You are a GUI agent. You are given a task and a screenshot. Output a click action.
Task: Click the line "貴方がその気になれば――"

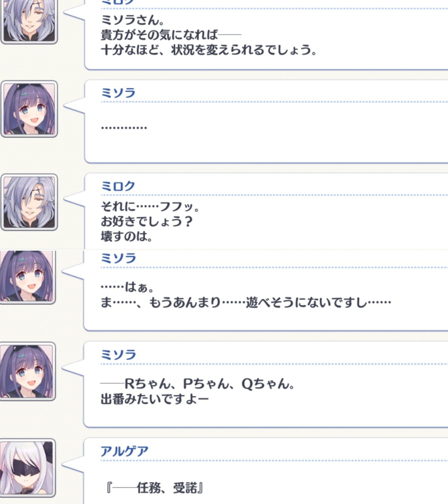tap(171, 35)
